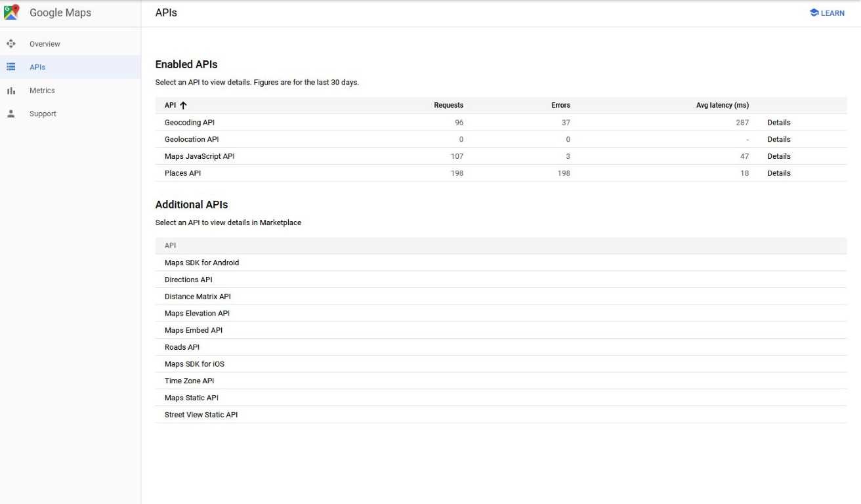View Details for Maps JavaScript API
The width and height of the screenshot is (861, 504).
click(x=779, y=156)
